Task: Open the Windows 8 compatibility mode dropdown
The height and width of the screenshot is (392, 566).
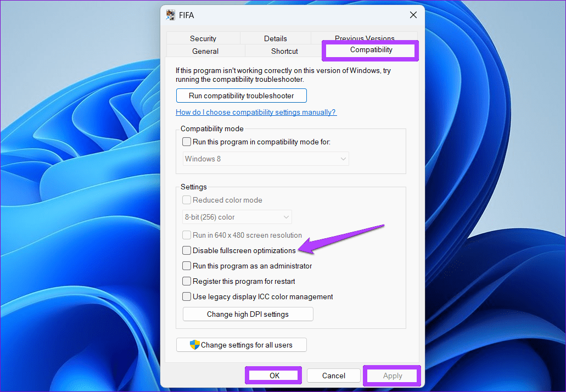Action: pos(266,159)
